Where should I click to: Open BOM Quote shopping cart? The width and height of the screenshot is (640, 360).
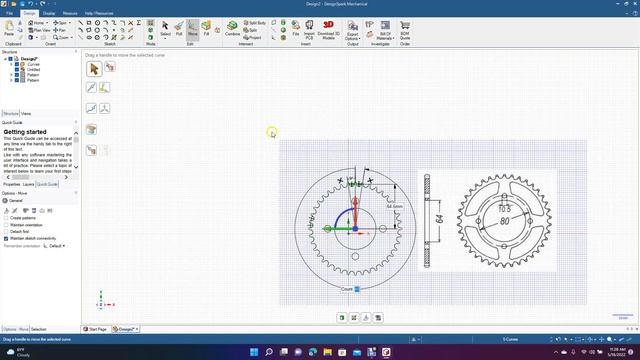point(405,29)
